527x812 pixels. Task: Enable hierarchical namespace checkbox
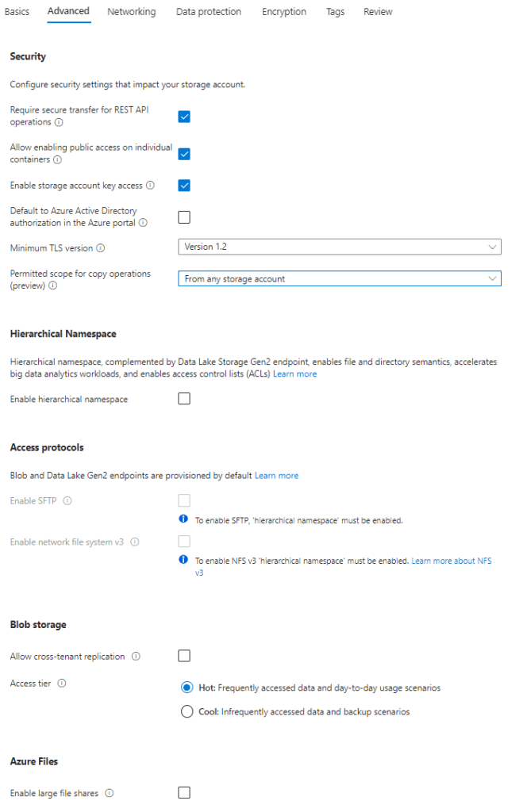184,399
